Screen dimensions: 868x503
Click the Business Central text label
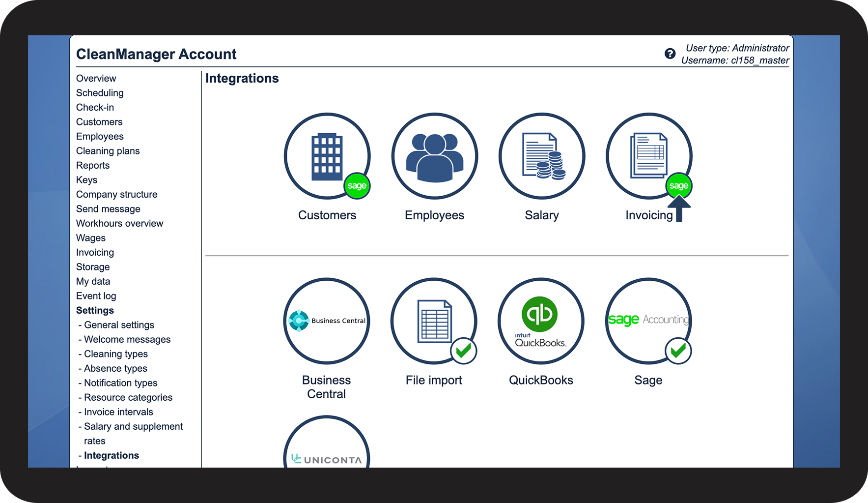[327, 387]
